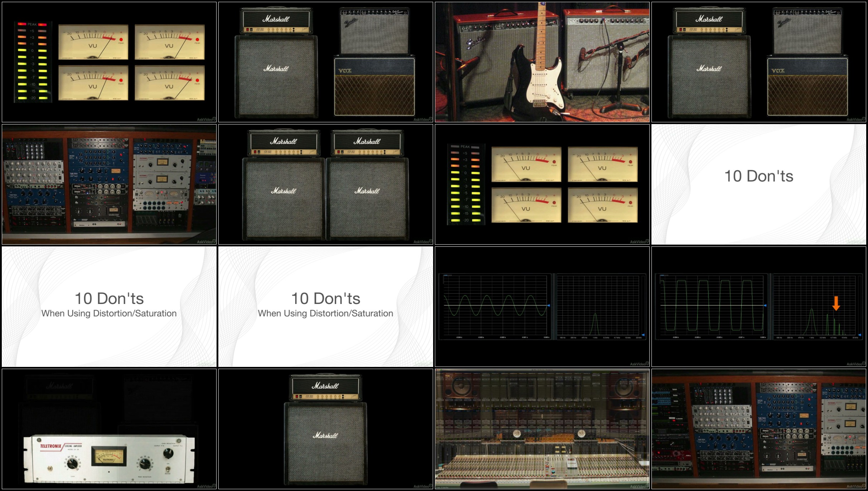Screen dimensions: 868x491
Task: Open thumbnail with VU needles resting at left
Action: tap(542, 185)
